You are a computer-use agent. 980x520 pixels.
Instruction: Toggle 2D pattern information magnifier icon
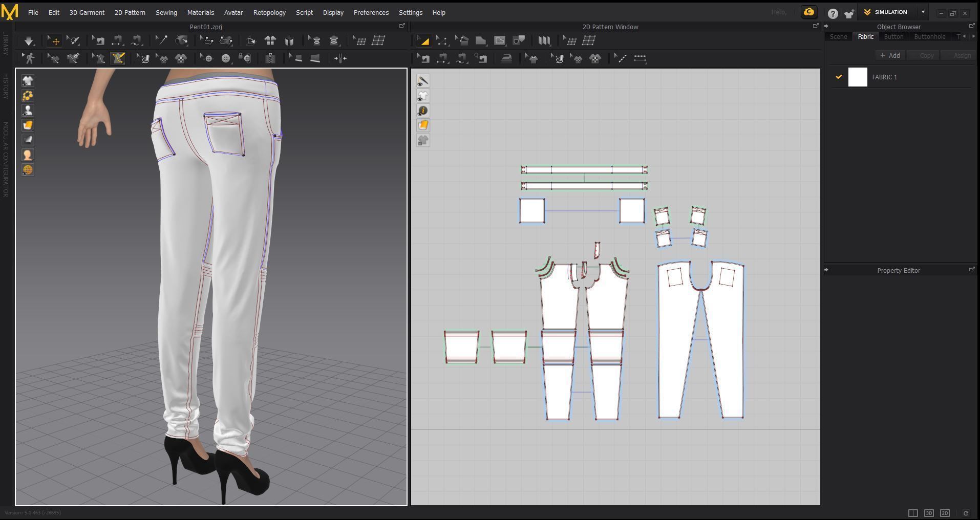click(x=423, y=111)
